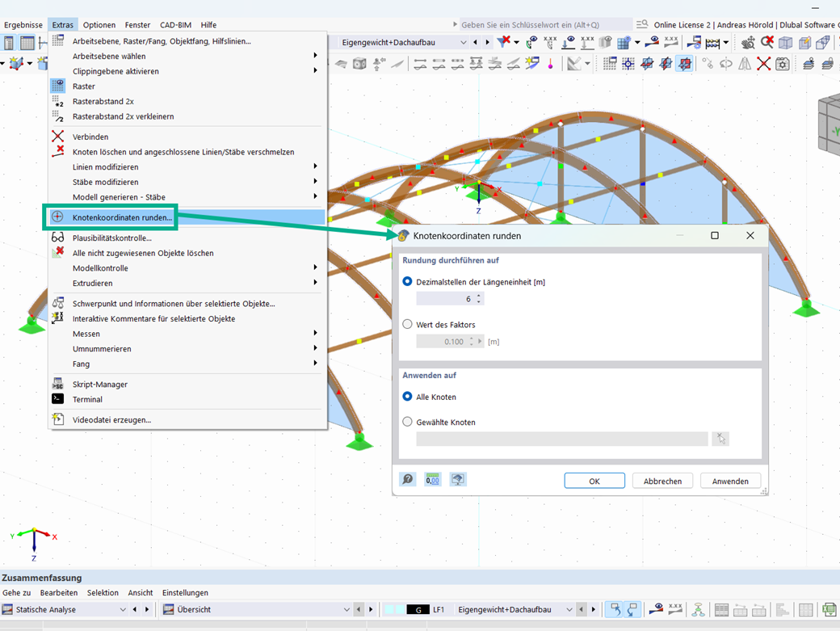Expand Linien modifizieren submenu
Viewport: 840px width, 631px height.
[x=187, y=166]
